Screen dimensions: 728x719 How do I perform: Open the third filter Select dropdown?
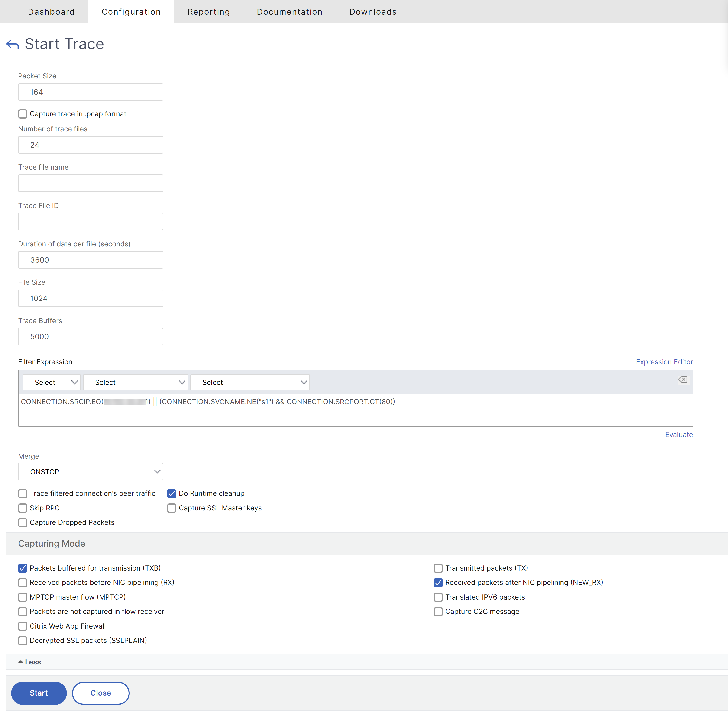point(250,382)
